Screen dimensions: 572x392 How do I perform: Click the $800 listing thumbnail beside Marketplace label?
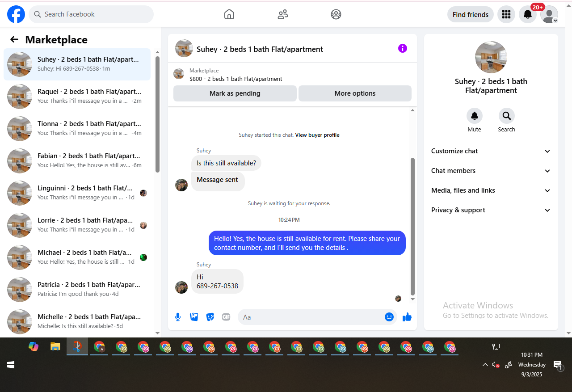tap(179, 74)
